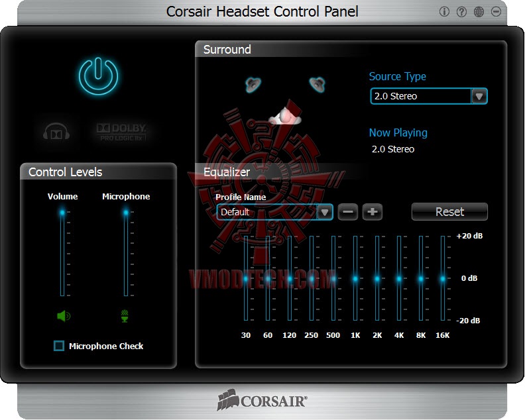Click the 30 frequency label
The image size is (525, 420).
[x=246, y=335]
